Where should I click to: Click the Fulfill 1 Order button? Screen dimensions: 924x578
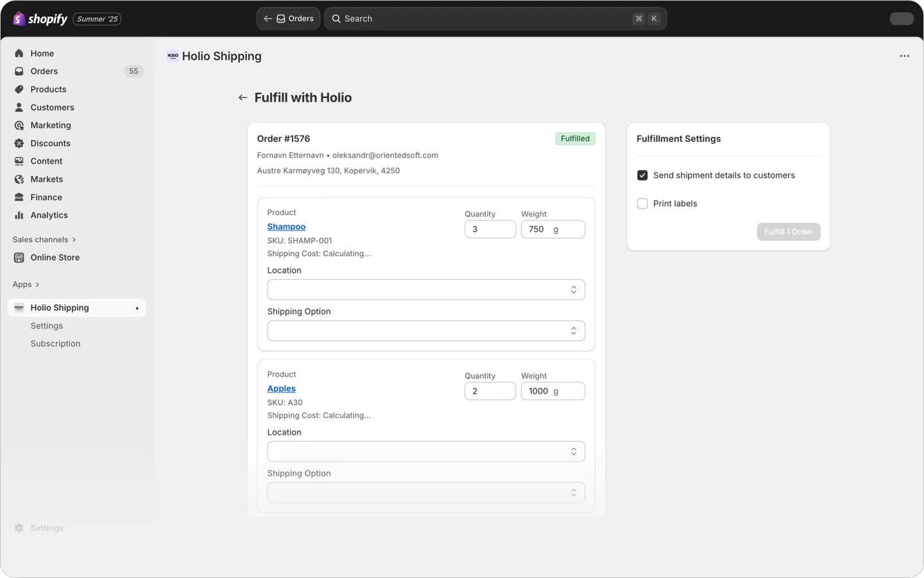(789, 232)
